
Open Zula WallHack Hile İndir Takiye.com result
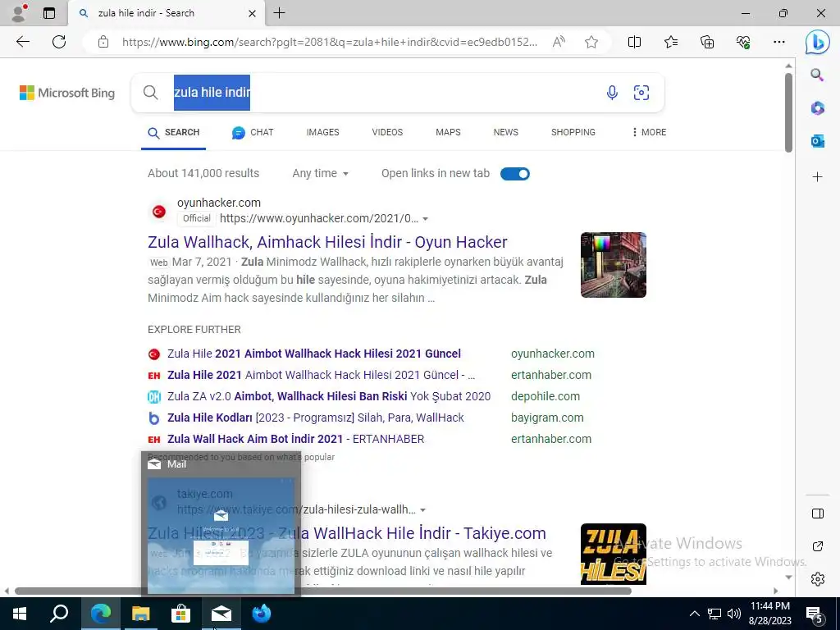coord(347,533)
